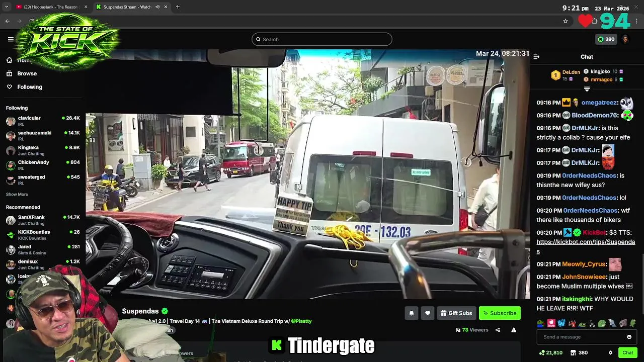Click itskingkhi username in chat
644x362 pixels.
pyautogui.click(x=577, y=299)
